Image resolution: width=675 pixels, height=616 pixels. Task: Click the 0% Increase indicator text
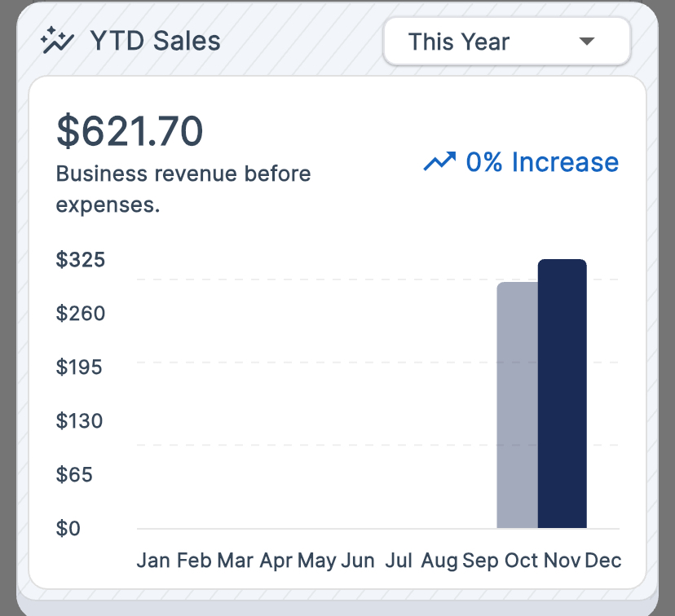pos(542,162)
